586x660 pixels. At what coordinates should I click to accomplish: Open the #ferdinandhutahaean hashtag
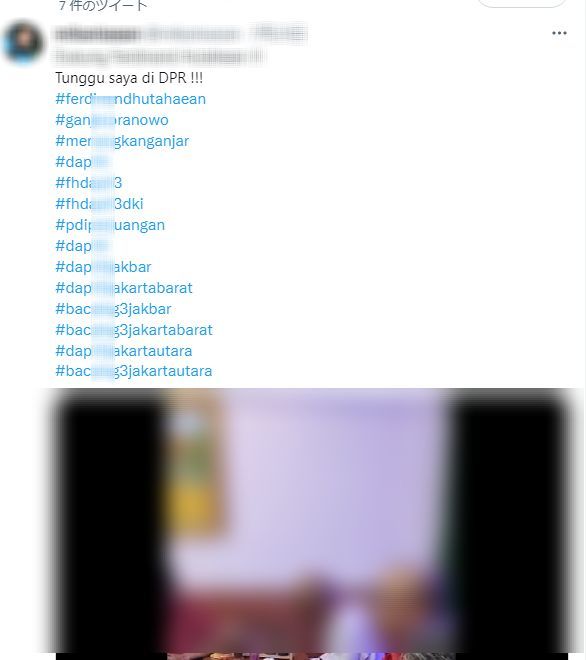pyautogui.click(x=131, y=99)
